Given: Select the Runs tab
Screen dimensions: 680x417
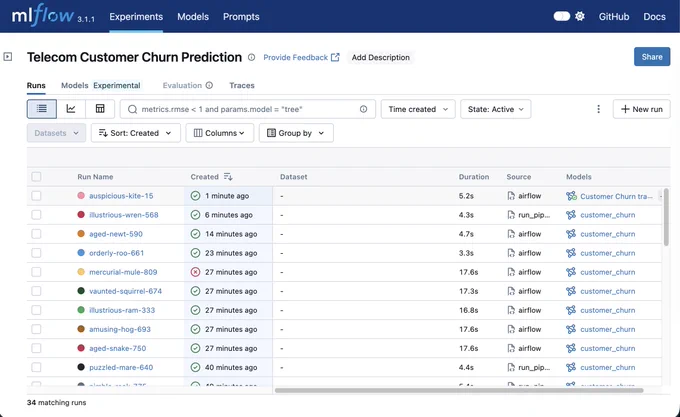Looking at the screenshot, I should click(x=36, y=85).
